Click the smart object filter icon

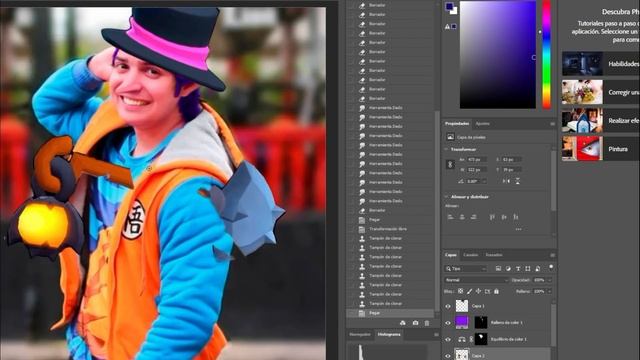538,269
